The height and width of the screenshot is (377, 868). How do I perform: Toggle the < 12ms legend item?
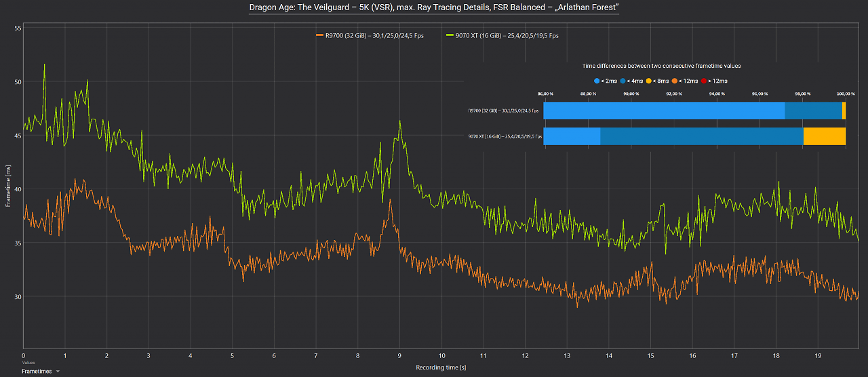(x=684, y=81)
